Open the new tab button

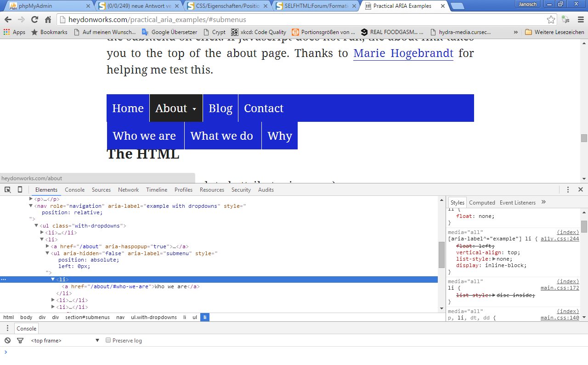(x=457, y=6)
